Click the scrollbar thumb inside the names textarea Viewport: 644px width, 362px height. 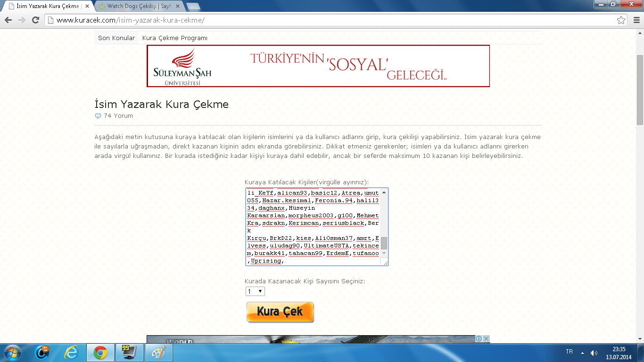(x=384, y=243)
